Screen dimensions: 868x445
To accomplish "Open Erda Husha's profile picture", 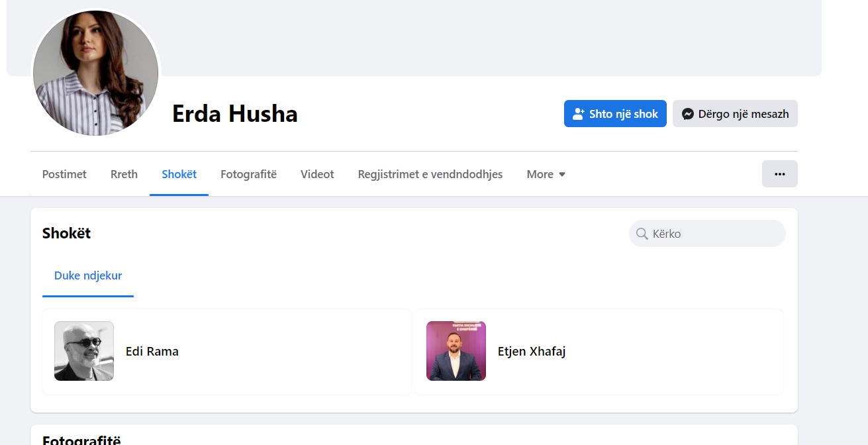I will pos(95,73).
